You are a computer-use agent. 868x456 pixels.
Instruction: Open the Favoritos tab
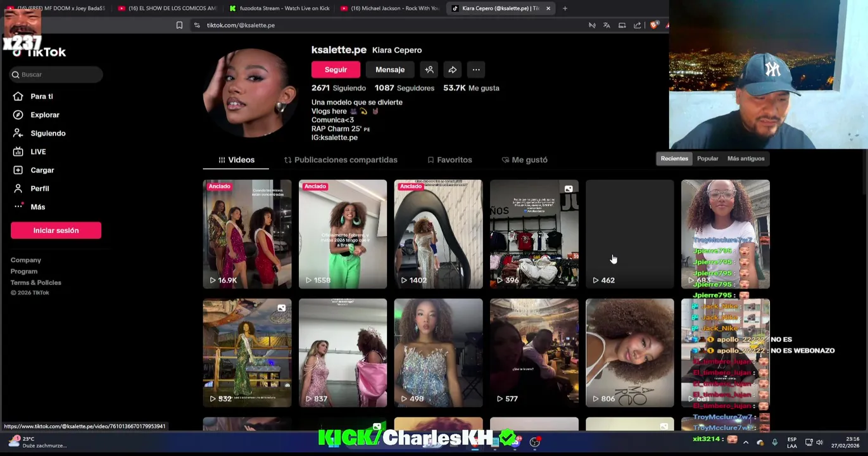coord(450,160)
